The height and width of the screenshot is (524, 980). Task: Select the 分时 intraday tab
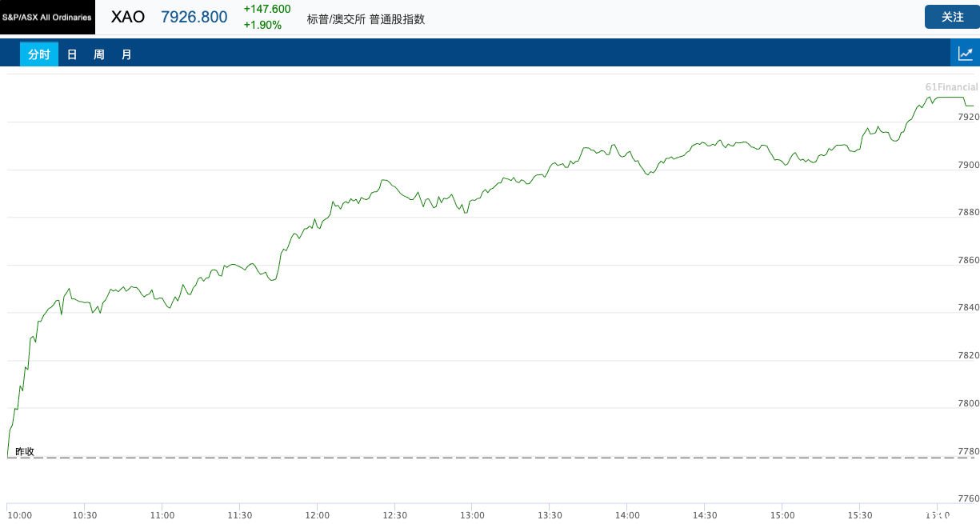click(39, 54)
